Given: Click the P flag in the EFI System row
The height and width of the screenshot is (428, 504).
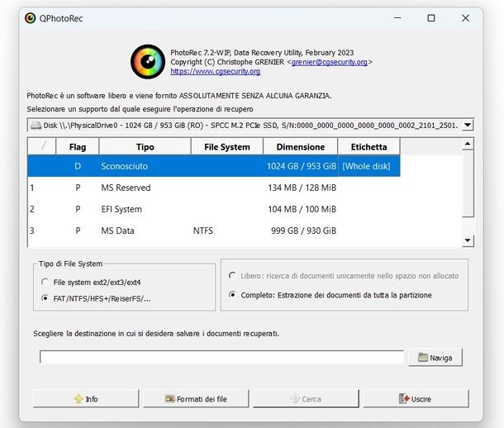Looking at the screenshot, I should pos(78,209).
